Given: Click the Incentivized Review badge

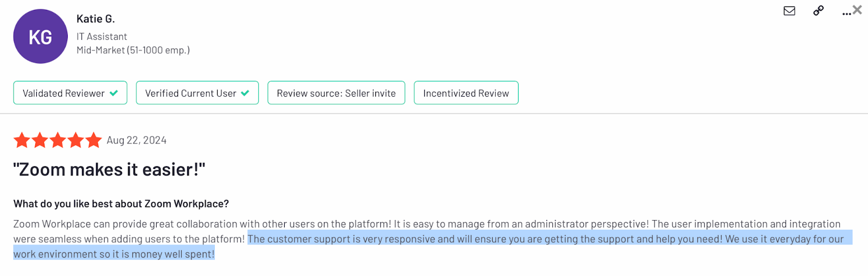Looking at the screenshot, I should click(x=466, y=93).
